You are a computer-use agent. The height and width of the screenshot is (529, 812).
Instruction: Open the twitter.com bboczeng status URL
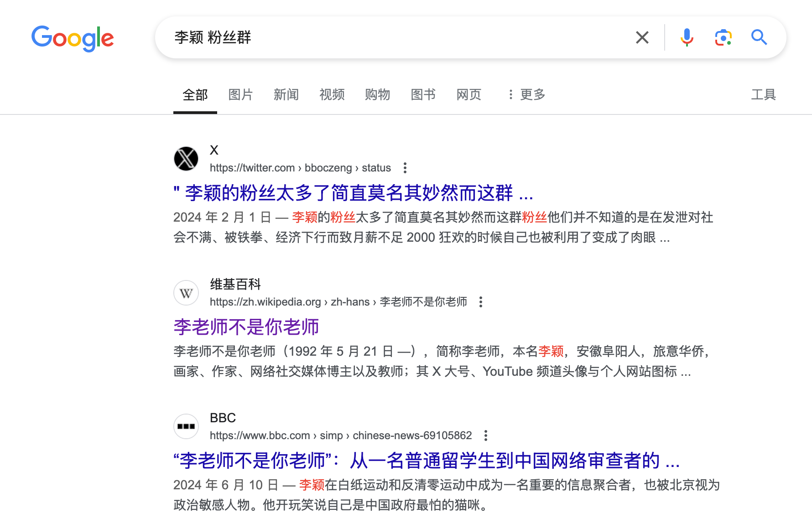[x=300, y=168]
